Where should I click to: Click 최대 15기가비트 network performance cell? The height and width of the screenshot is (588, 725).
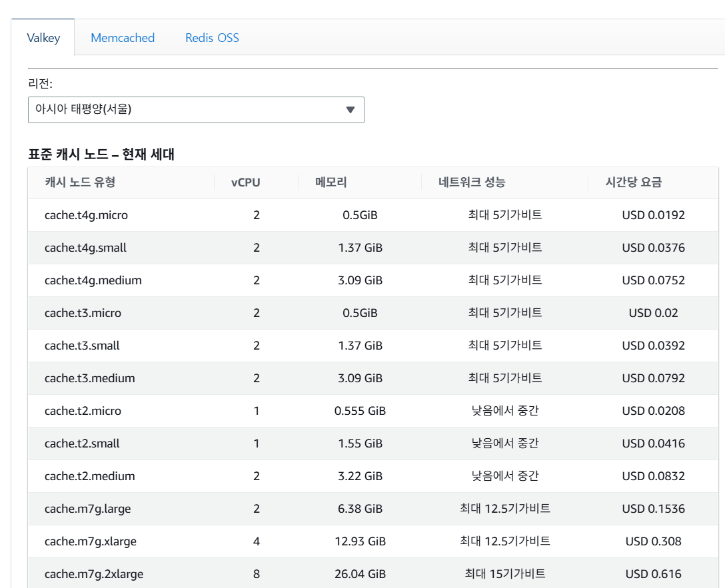[x=505, y=574]
